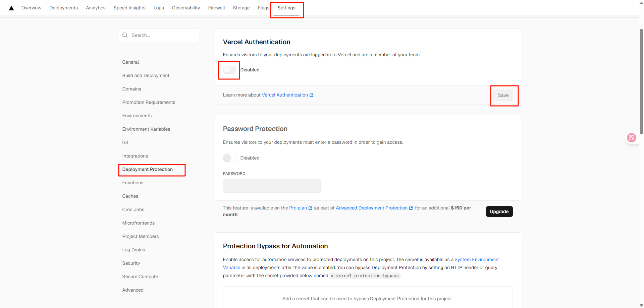Click the Vercel triangle logo
644x308 pixels.
[x=11, y=8]
